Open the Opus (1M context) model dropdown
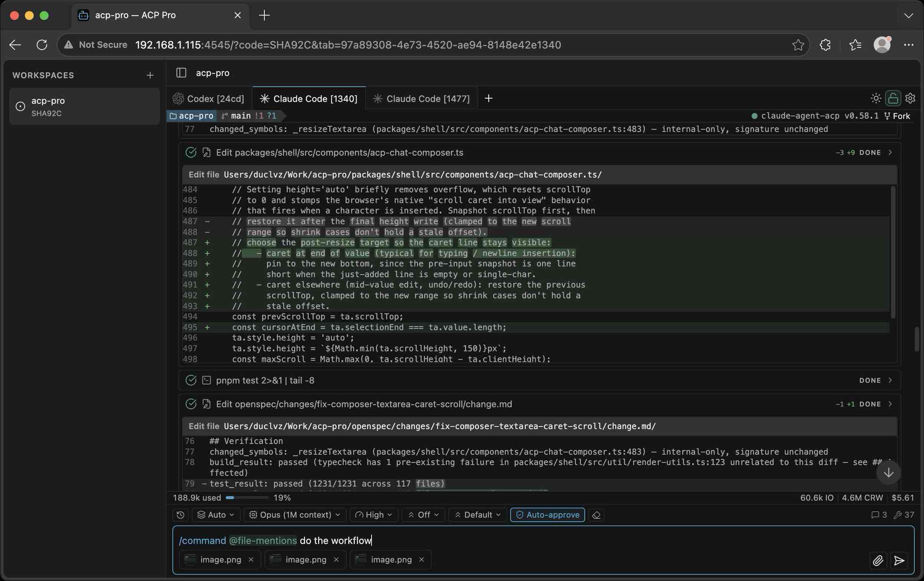The width and height of the screenshot is (924, 581). pos(295,515)
